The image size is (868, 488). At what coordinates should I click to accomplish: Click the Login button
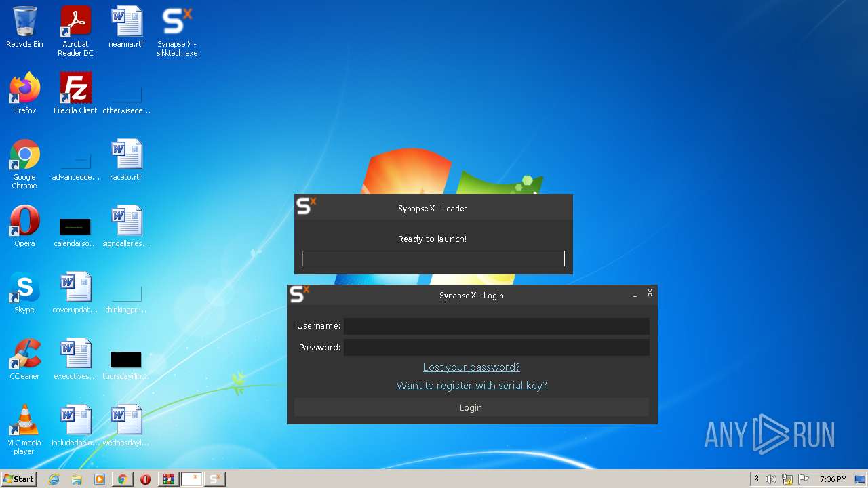471,407
